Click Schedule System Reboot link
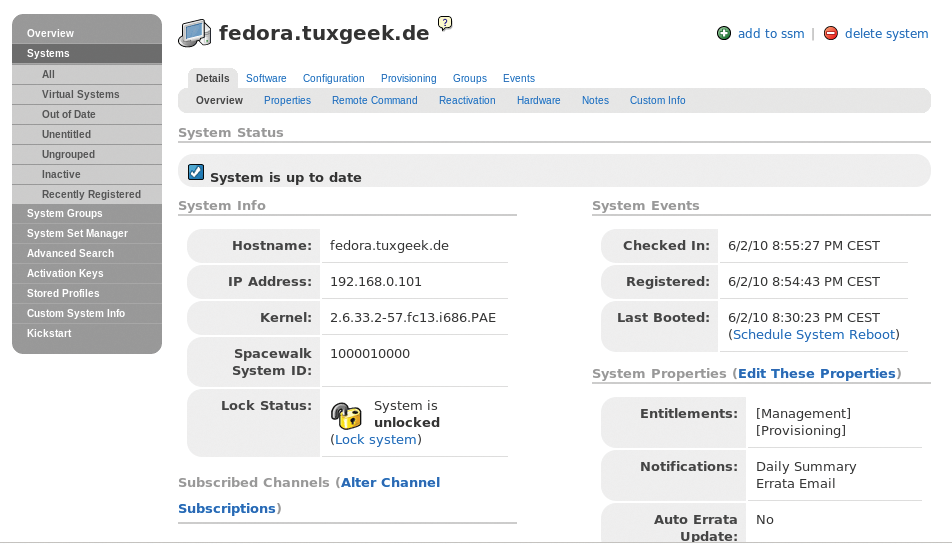Screen dimensions: 952x544 (x=813, y=334)
